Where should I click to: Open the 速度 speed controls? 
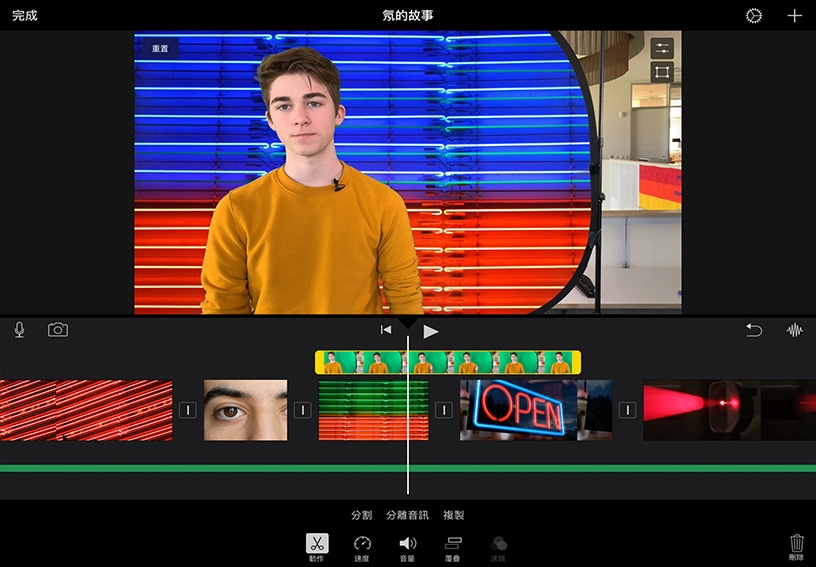point(362,546)
